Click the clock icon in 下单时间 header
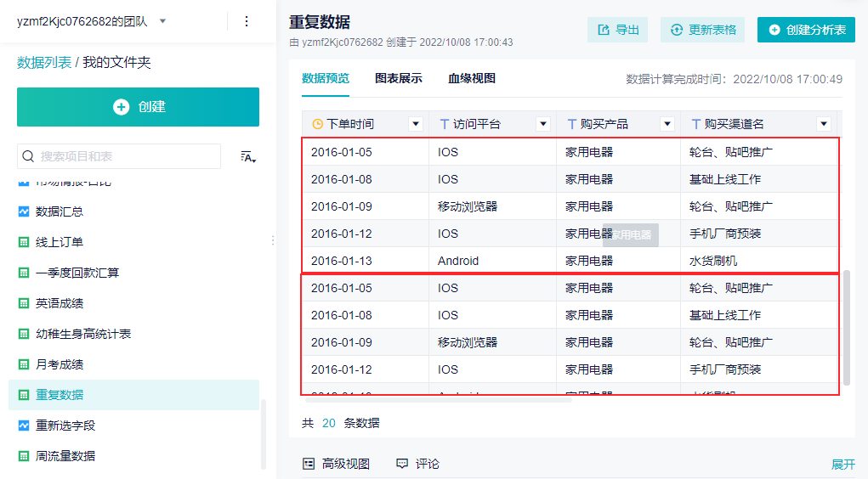 click(318, 124)
